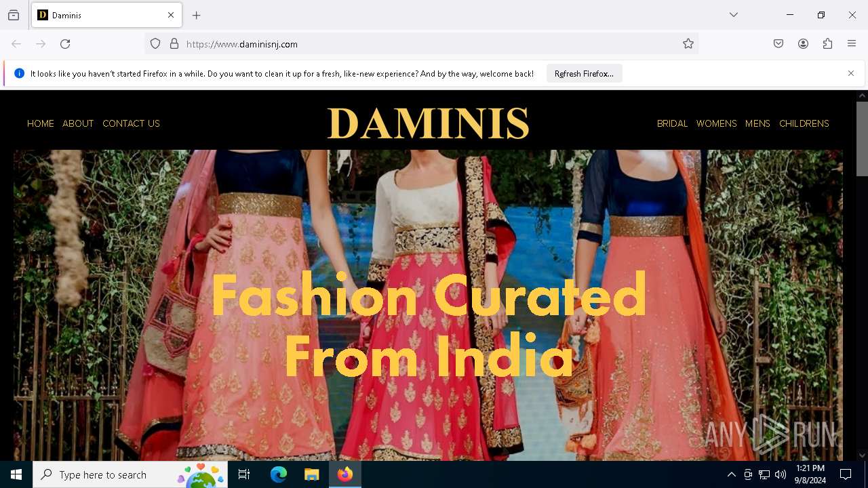Click the scrollbar up arrow
The image size is (868, 488).
tap(862, 96)
